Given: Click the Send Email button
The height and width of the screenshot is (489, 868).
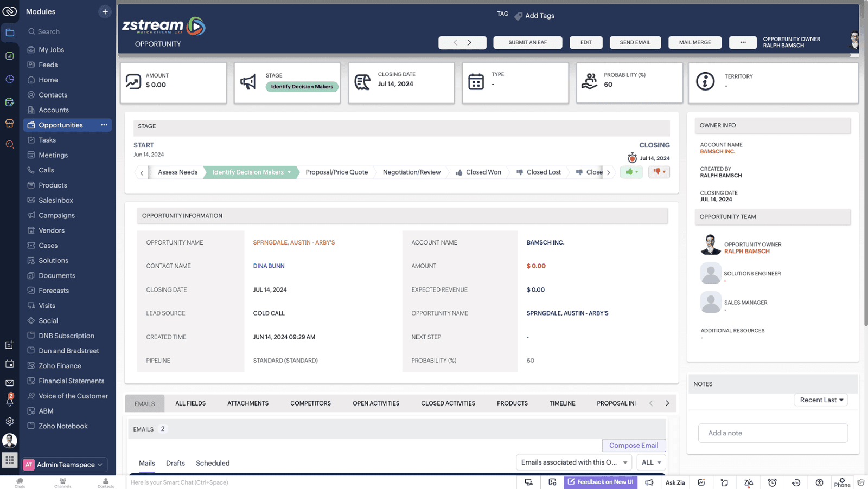Looking at the screenshot, I should tap(635, 42).
